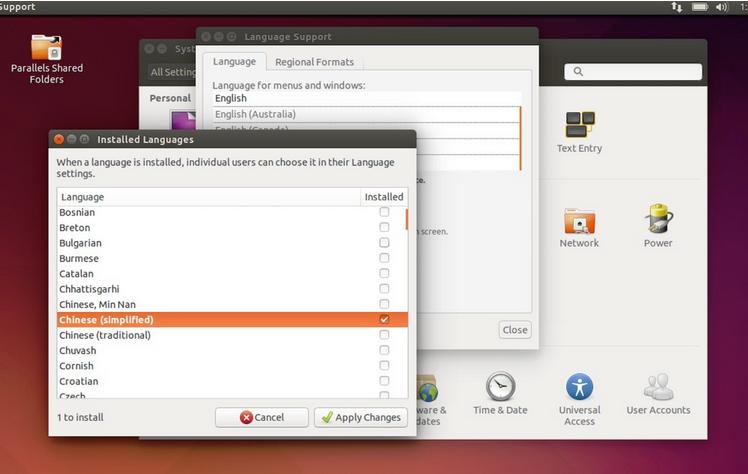Select Chhattisgarhi language row
The width and height of the screenshot is (748, 474).
pos(232,289)
